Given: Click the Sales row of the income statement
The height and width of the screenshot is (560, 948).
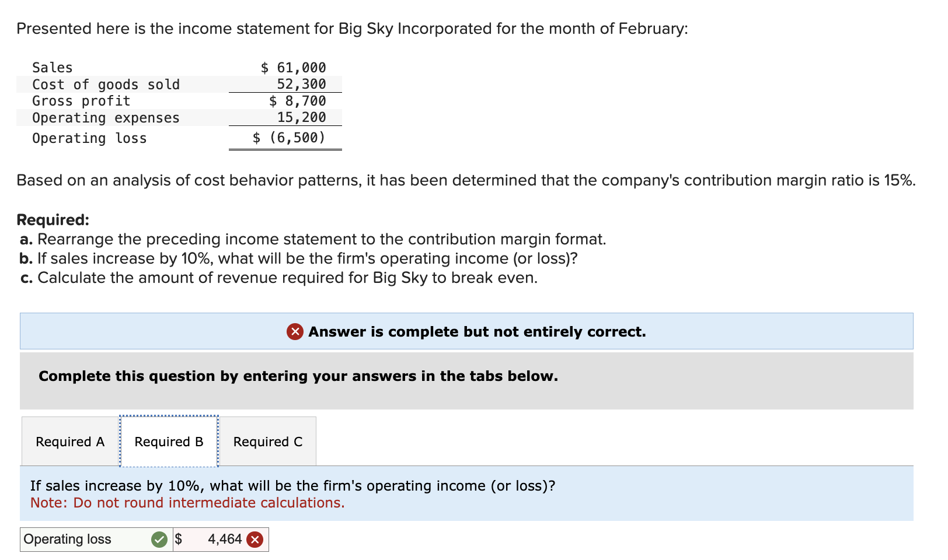Looking at the screenshot, I should coord(175,68).
